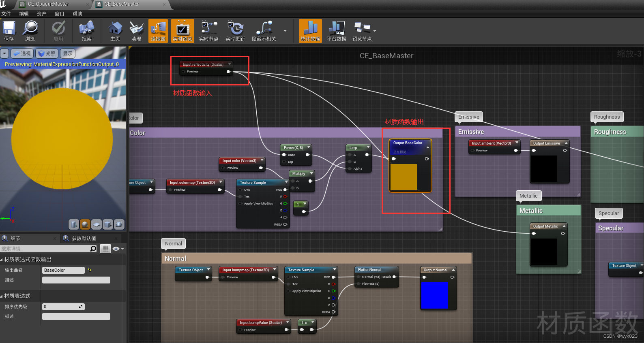Click the magnifier icon in details search
The image size is (644, 343).
coord(93,249)
